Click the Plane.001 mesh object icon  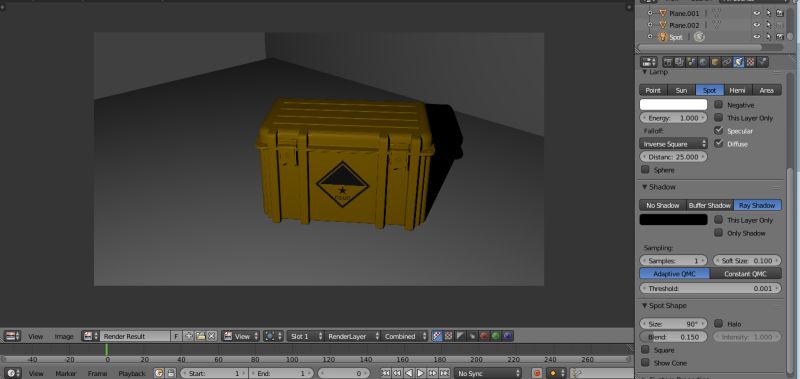[x=663, y=13]
